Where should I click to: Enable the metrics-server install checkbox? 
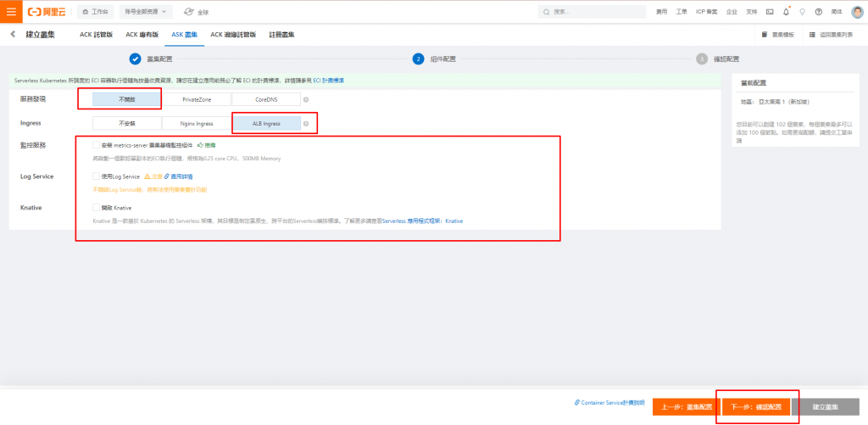click(x=97, y=145)
